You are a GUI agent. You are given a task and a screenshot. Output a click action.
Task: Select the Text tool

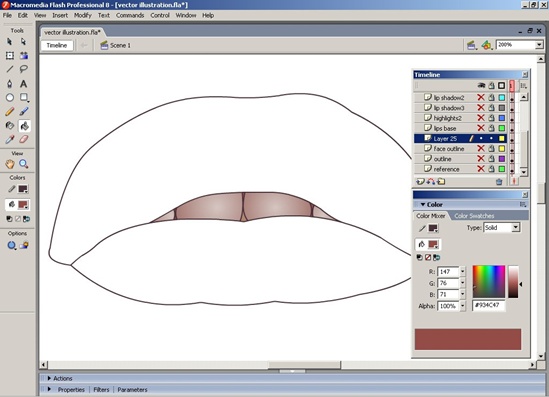click(23, 84)
